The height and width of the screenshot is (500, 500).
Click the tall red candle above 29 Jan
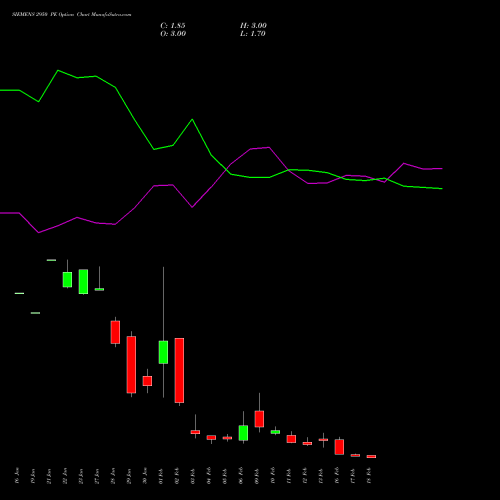(x=131, y=365)
